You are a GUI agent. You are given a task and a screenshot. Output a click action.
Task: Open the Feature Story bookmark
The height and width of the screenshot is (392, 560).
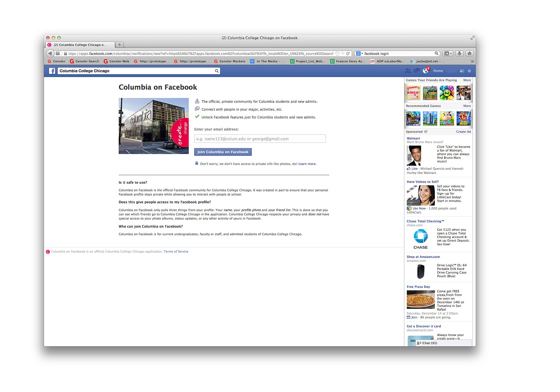(x=347, y=61)
